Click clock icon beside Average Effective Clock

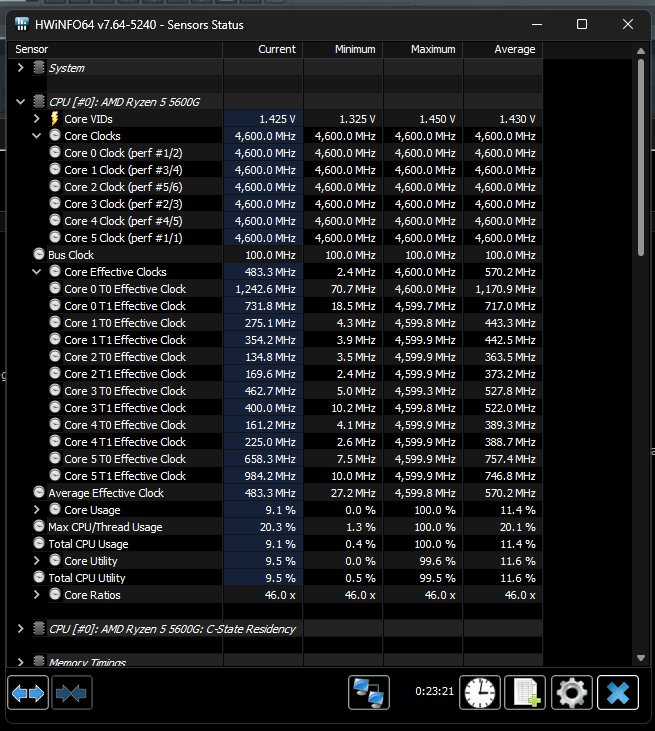39,492
